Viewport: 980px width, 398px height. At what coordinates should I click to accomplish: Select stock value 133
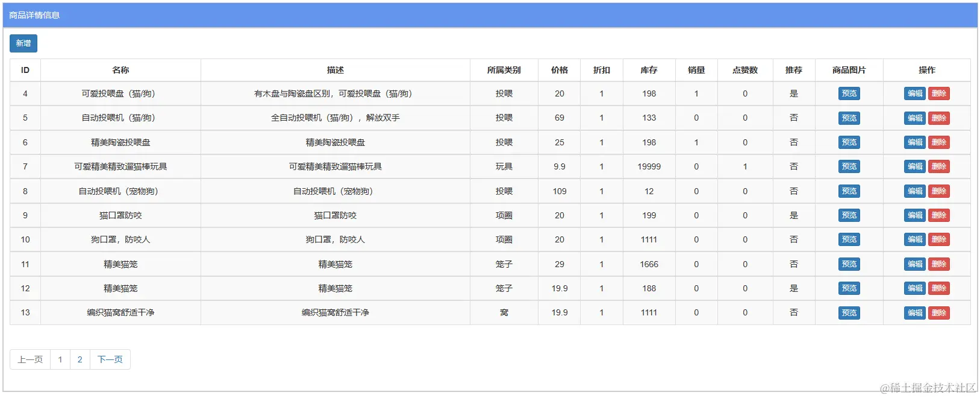(x=649, y=118)
